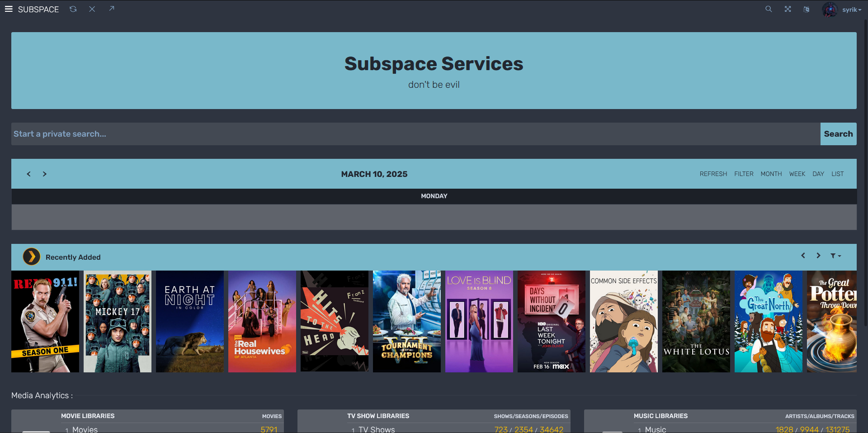Click the private search input field

click(x=416, y=134)
